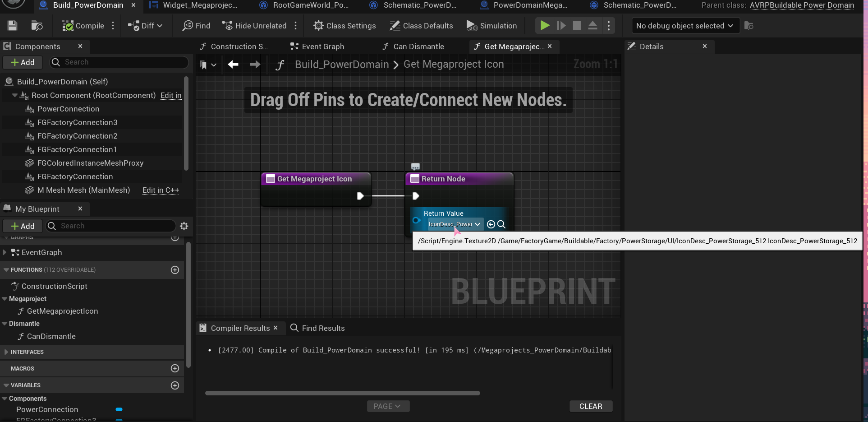Open the IconDesc_Power asset dropdown
This screenshot has height=422, width=868.
point(455,224)
